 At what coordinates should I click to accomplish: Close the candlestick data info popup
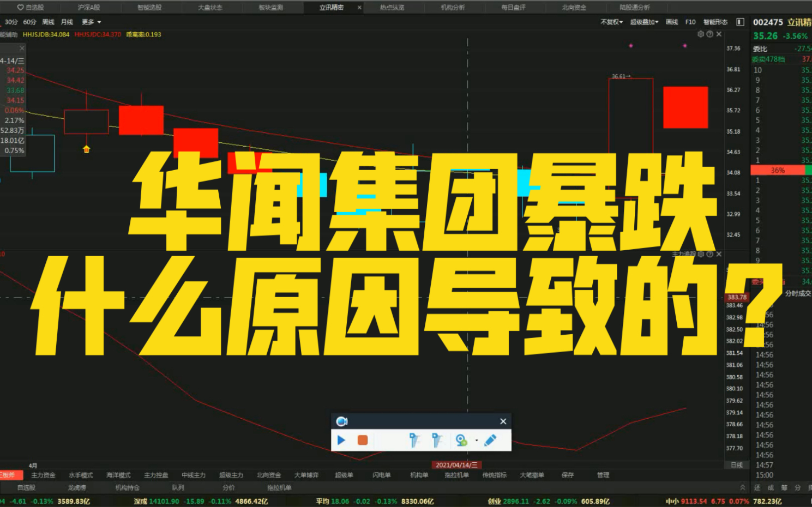(x=22, y=49)
